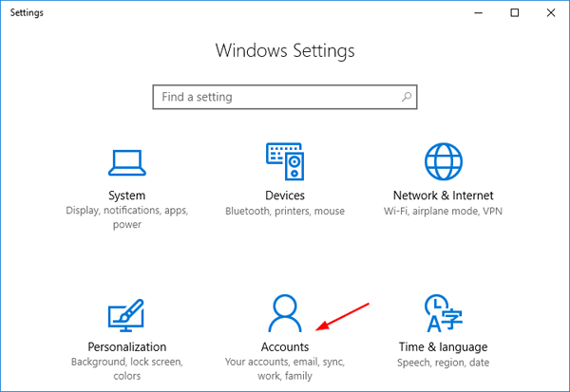The width and height of the screenshot is (570, 392).
Task: Maximize the Settings window
Action: point(515,12)
